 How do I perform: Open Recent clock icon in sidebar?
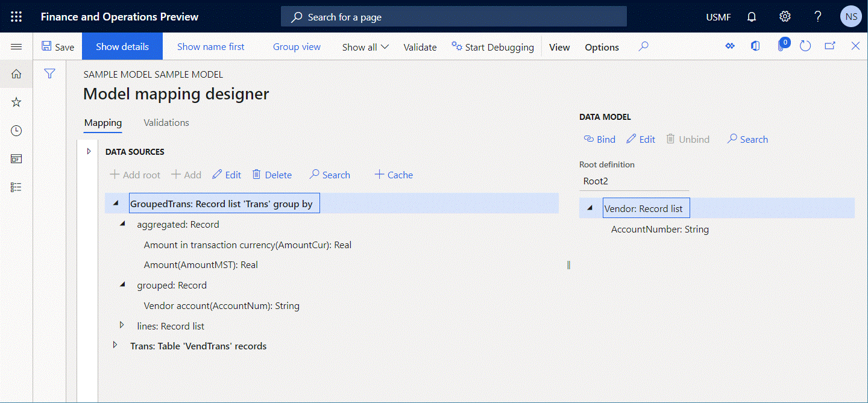[x=16, y=131]
